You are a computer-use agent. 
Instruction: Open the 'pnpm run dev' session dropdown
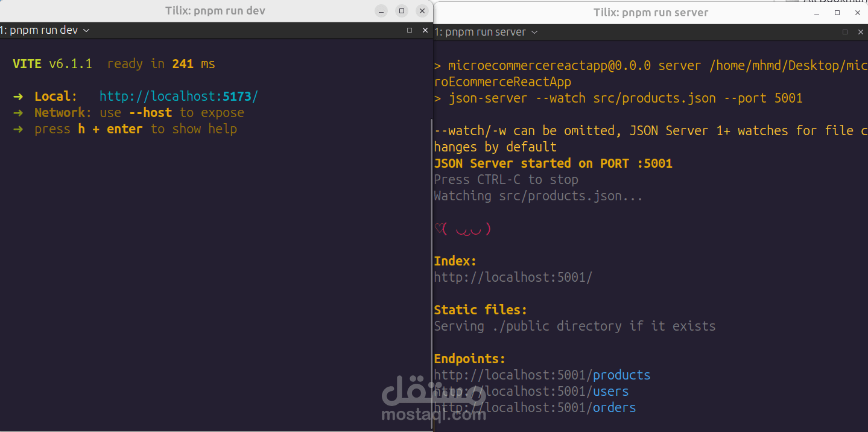[x=45, y=30]
